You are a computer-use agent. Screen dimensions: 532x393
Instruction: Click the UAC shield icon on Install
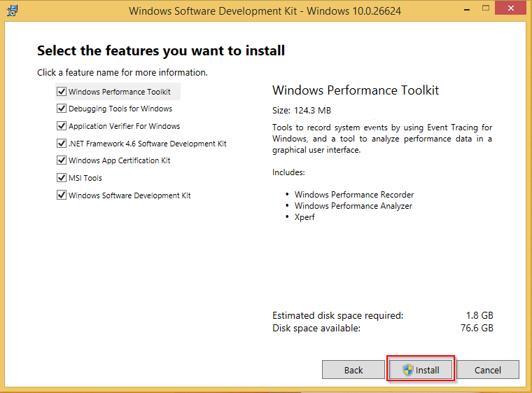click(407, 370)
